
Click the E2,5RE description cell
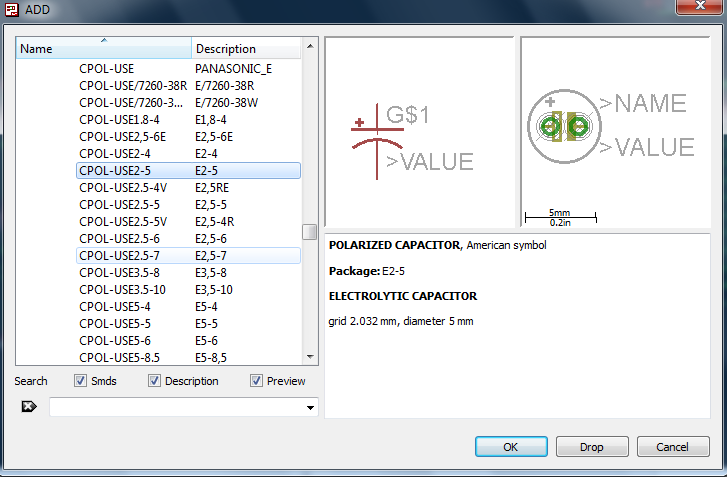point(212,188)
